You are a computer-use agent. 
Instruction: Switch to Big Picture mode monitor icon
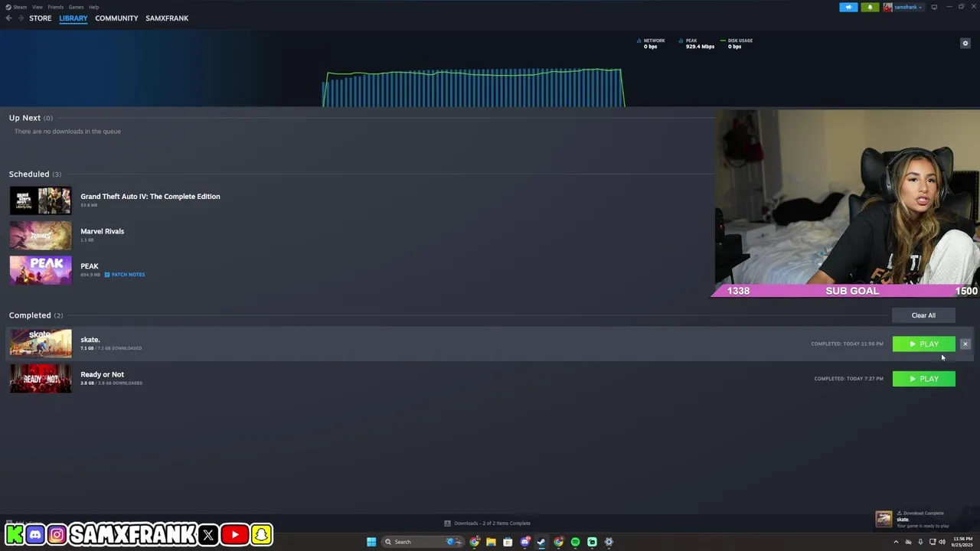click(934, 7)
